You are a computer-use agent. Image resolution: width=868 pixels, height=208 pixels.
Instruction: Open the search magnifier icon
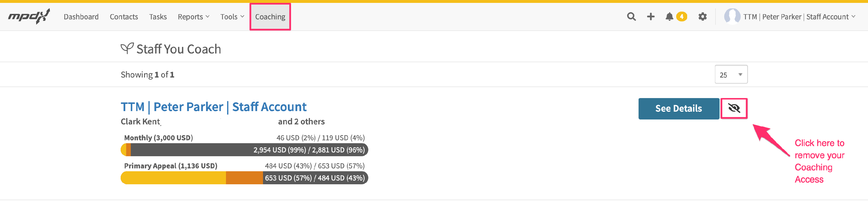tap(631, 16)
